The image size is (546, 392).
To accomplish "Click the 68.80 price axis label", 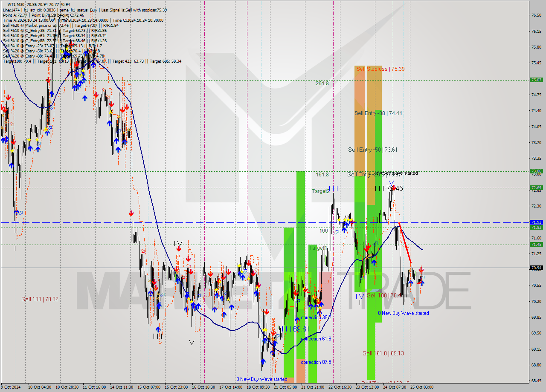I will coord(536,365).
